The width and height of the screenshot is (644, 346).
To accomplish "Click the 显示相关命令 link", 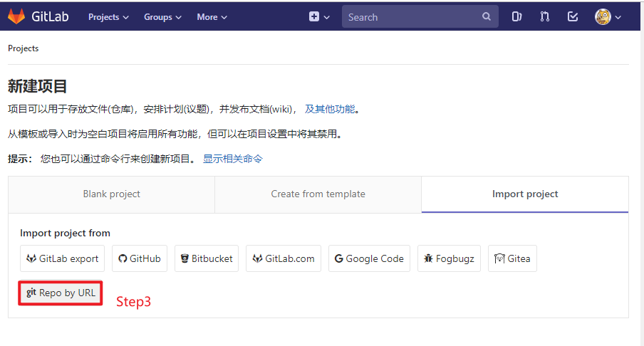I will tap(233, 159).
